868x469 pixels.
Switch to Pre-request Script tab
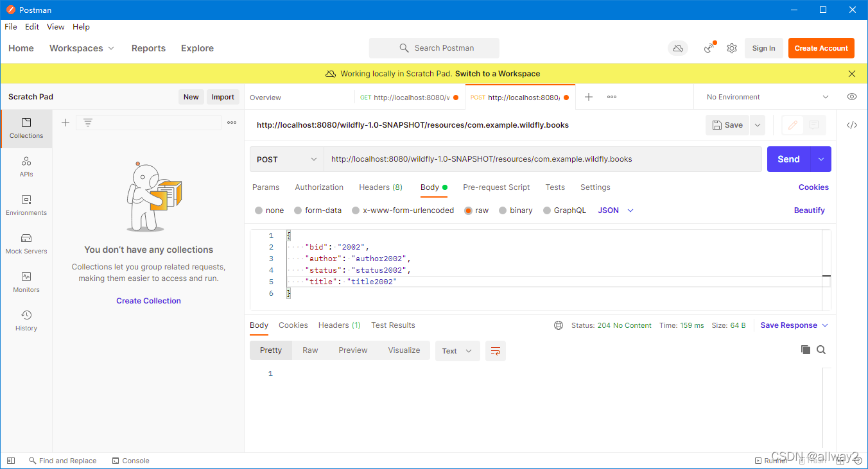point(496,187)
